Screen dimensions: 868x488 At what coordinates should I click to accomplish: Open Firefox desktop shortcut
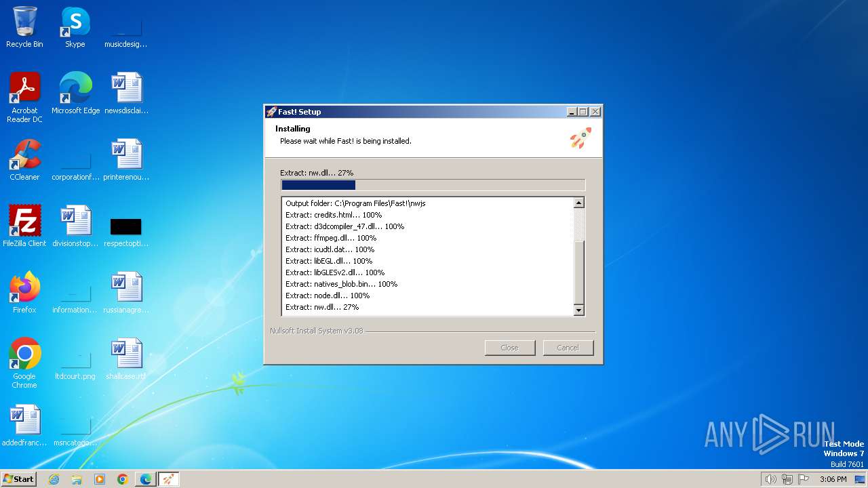(x=24, y=293)
